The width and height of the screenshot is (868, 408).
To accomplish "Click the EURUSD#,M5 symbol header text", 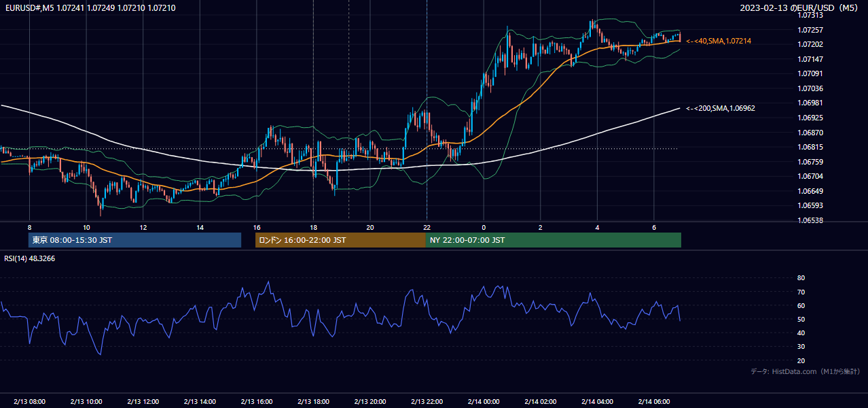I will 90,8.
